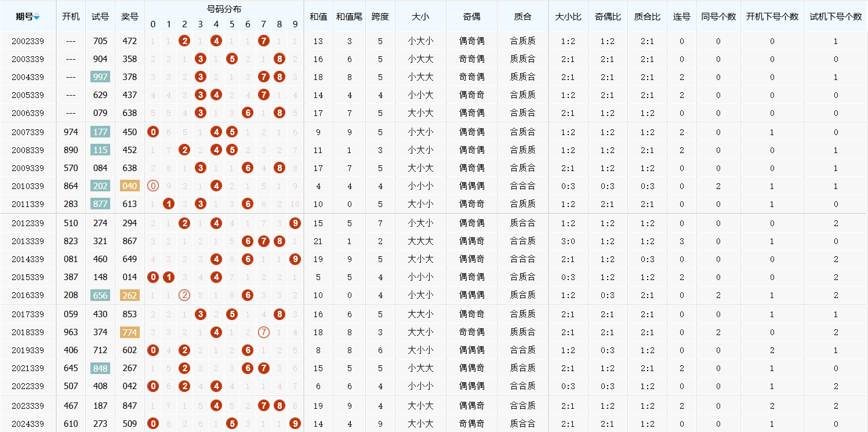This screenshot has height=432, width=868.
Task: Click the 奇偶比 column header
Action: coord(608,16)
